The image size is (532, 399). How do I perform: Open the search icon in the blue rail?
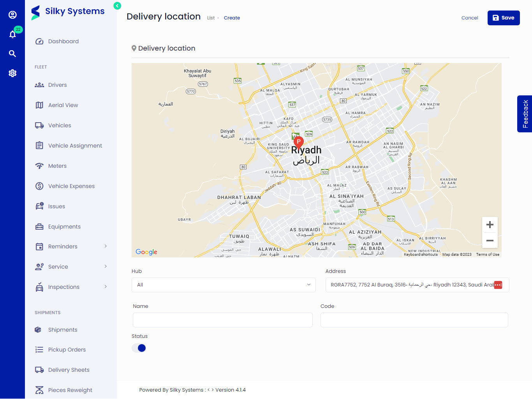(x=12, y=53)
